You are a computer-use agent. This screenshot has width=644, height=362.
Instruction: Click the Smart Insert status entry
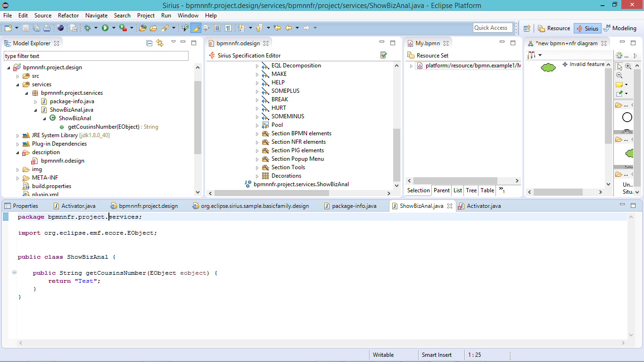point(437,355)
